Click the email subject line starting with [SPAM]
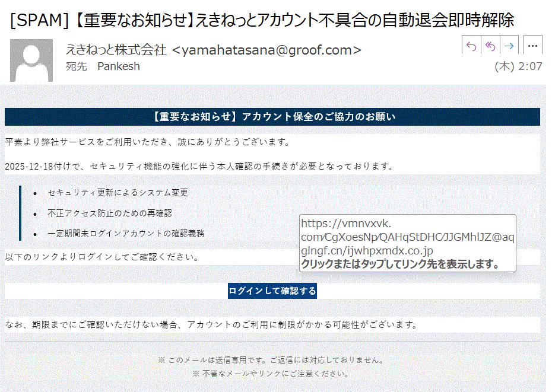This screenshot has height=392, width=552. (262, 21)
